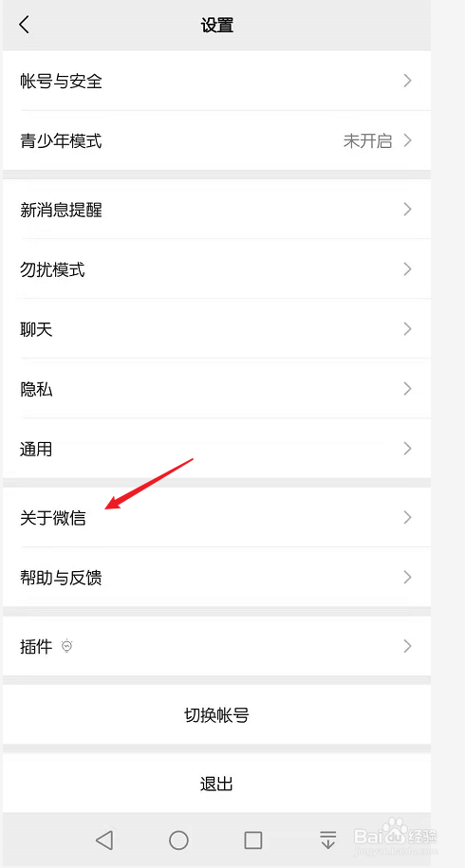Expand chevron on 勿扰模式 row

[x=407, y=269]
